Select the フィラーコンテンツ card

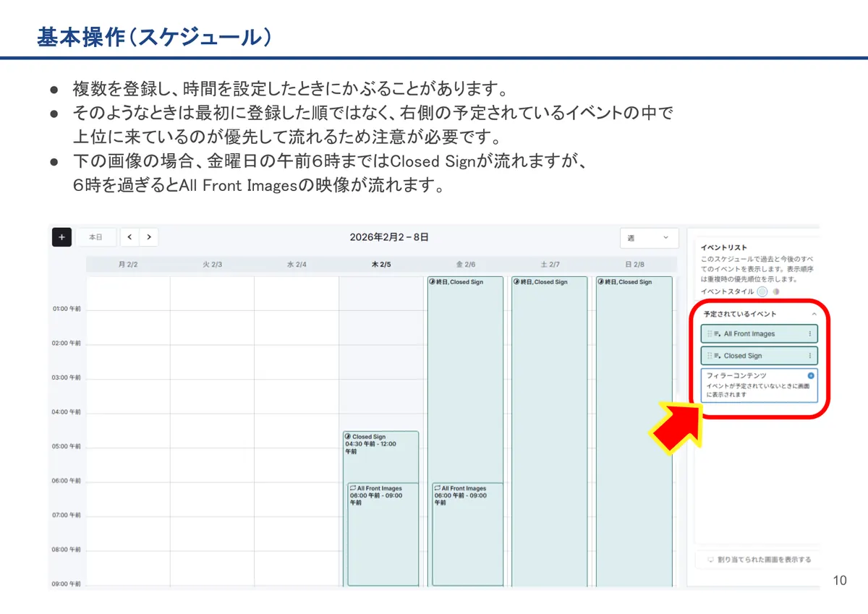(x=759, y=385)
